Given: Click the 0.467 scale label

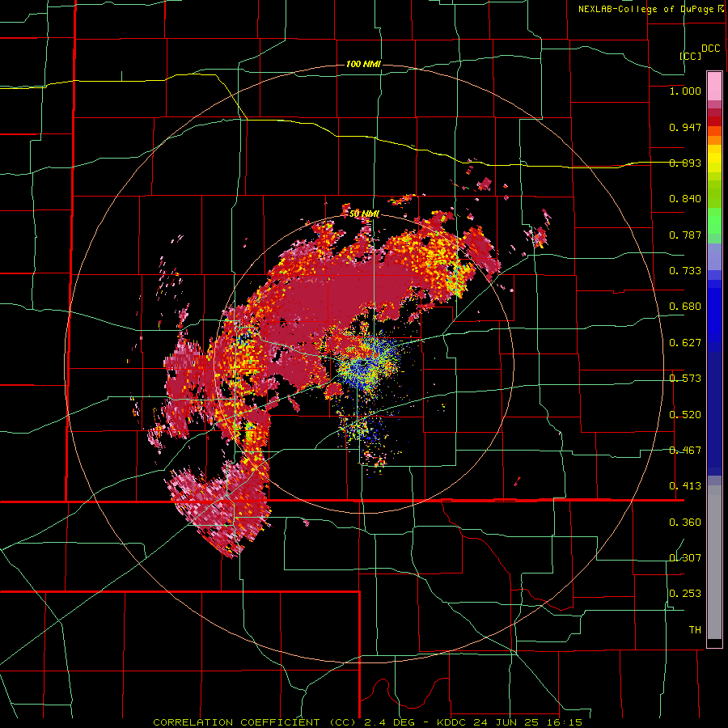Looking at the screenshot, I should [x=685, y=451].
